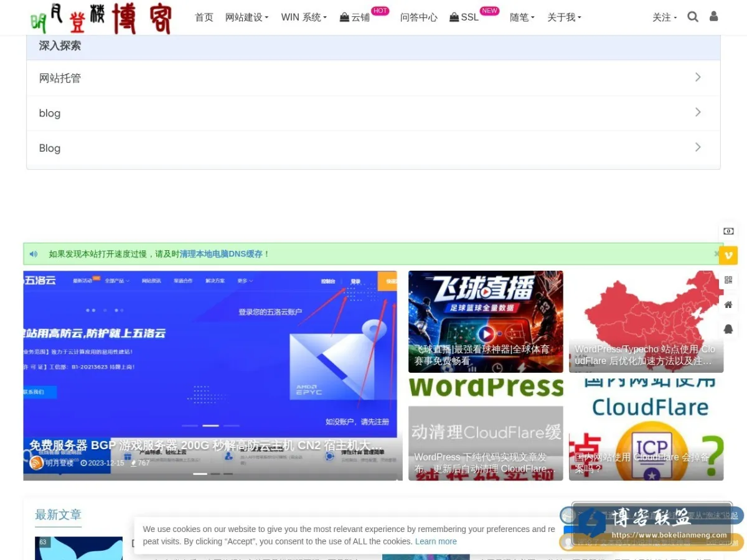Click the home icon in side toolbar
Image resolution: width=747 pixels, height=560 pixels.
click(728, 304)
